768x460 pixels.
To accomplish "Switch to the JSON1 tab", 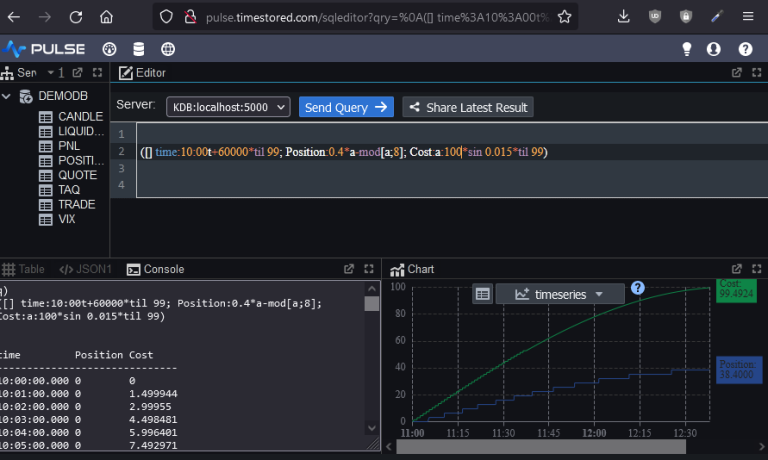I will click(86, 269).
